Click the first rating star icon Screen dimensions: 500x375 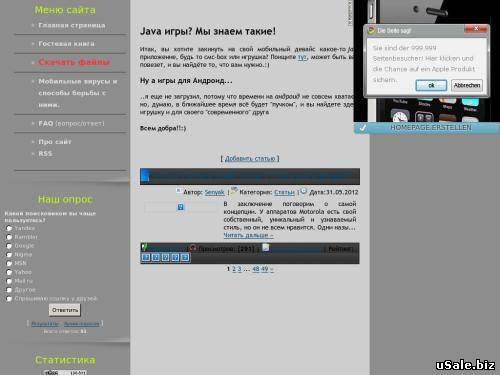pos(146,257)
